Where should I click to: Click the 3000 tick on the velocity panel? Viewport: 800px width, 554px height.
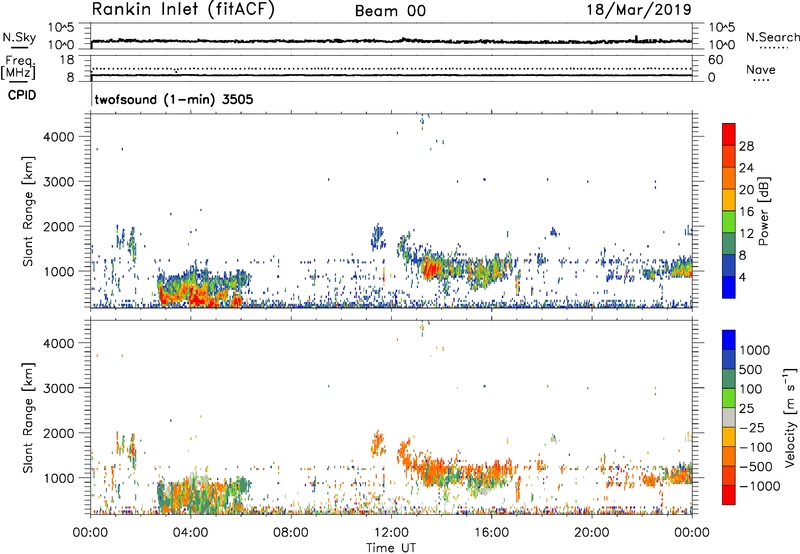pyautogui.click(x=59, y=388)
